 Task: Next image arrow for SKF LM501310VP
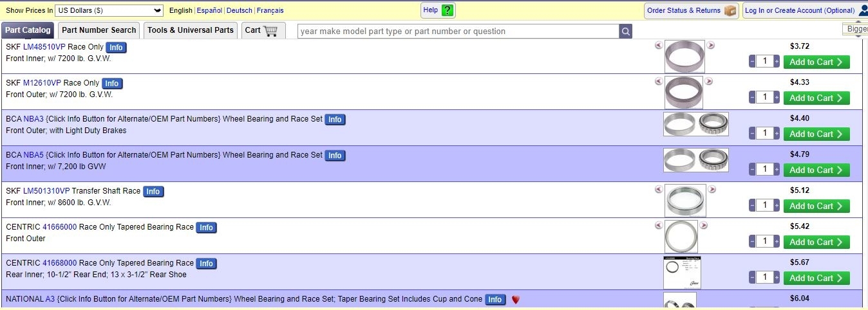(712, 189)
